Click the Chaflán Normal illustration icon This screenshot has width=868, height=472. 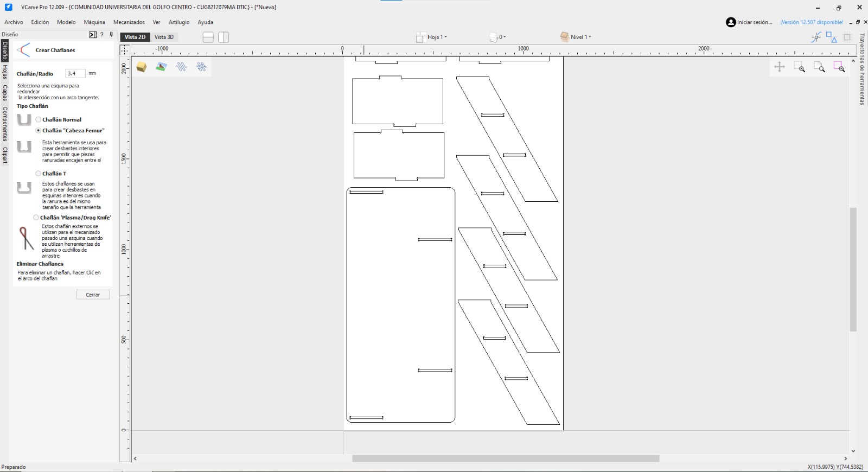coord(24,120)
